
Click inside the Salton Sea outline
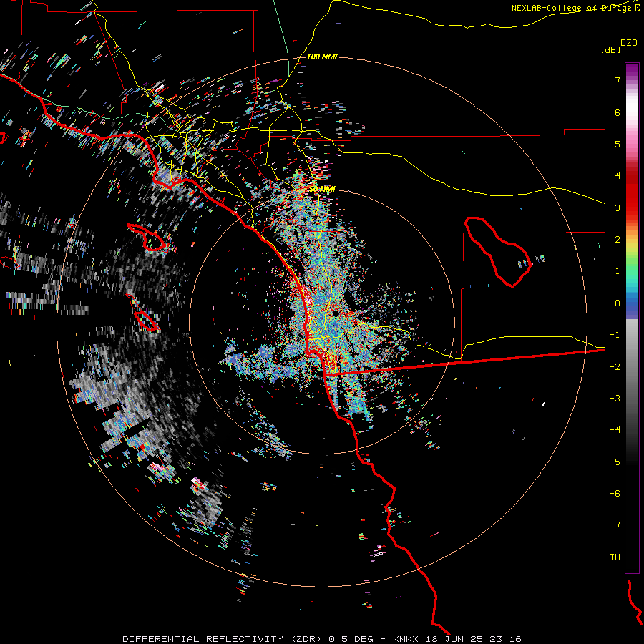(x=499, y=250)
